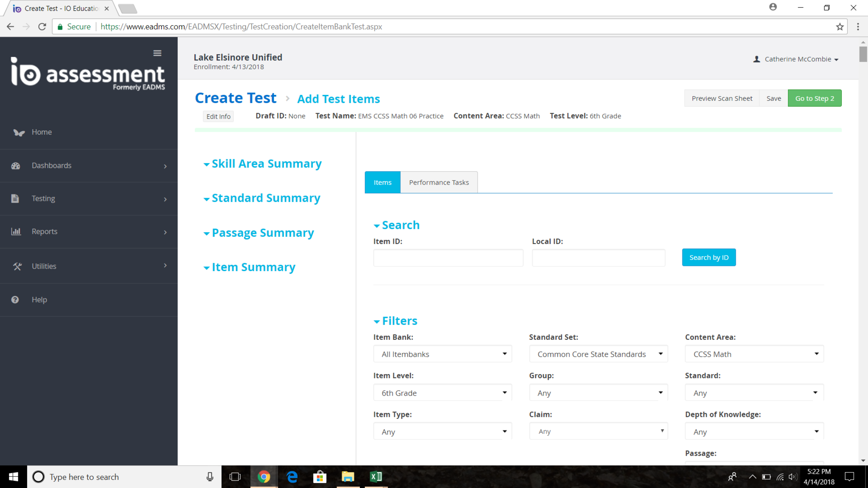Screen dimensions: 868x488
Task: Open the Depth of Knowledge dropdown
Action: 754,432
